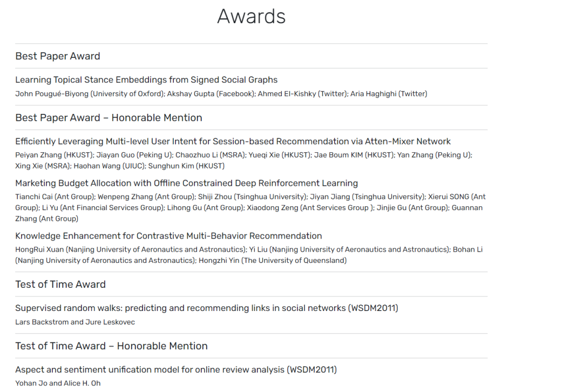
Task: Select Test of Time Award – Honorable Mention heading
Action: [112, 346]
